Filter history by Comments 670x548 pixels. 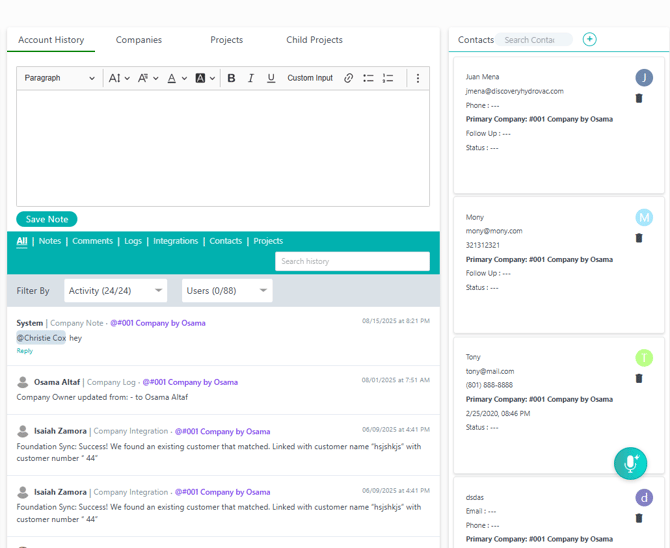tap(92, 241)
